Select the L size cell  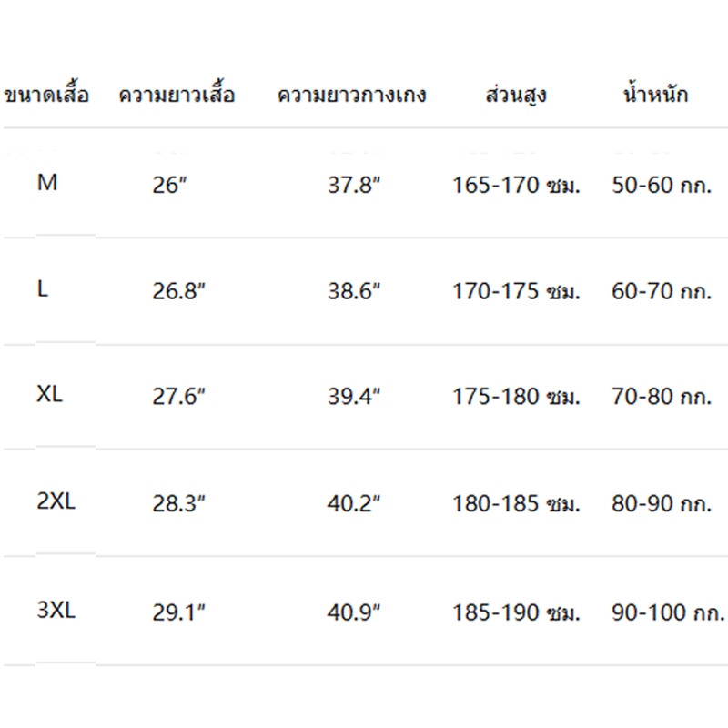(x=42, y=289)
